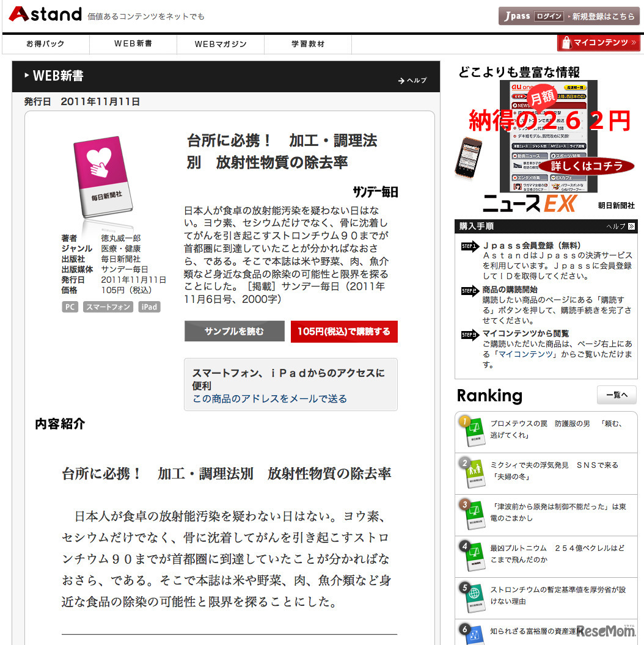
Task: Click the pink 毎日新聞社 book cover icon
Action: coord(103,177)
